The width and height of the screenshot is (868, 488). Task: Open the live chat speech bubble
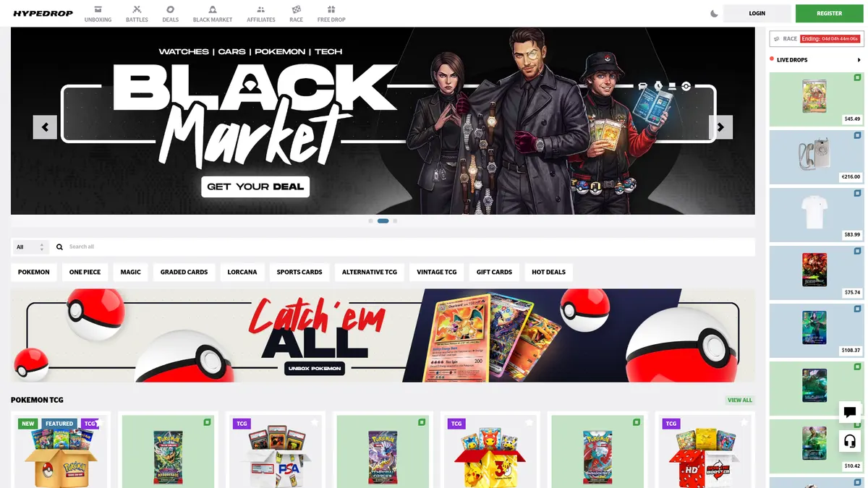(850, 412)
